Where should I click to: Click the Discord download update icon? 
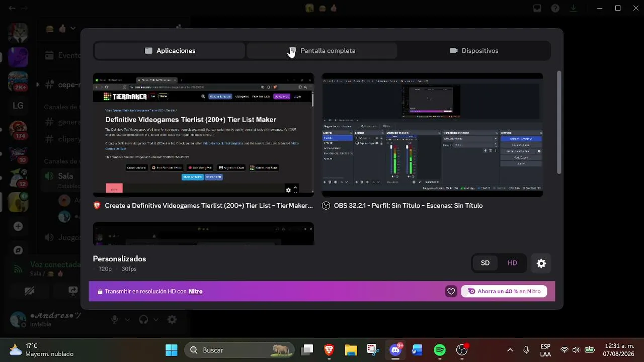coord(574,8)
